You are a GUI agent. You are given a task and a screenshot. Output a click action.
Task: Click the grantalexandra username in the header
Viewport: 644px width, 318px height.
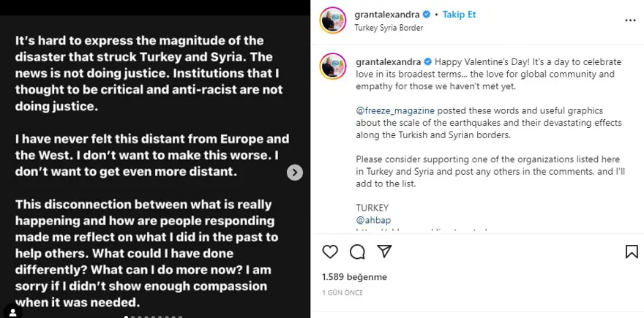tap(386, 14)
